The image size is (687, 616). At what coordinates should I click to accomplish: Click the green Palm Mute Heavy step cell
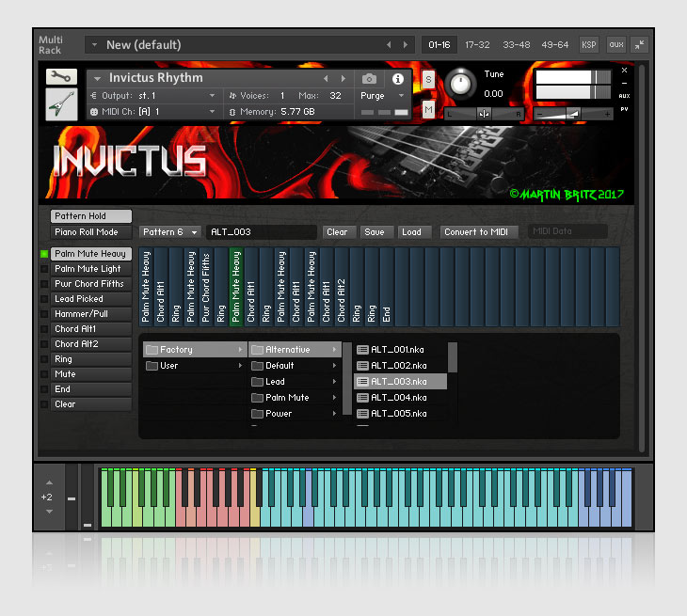(236, 287)
